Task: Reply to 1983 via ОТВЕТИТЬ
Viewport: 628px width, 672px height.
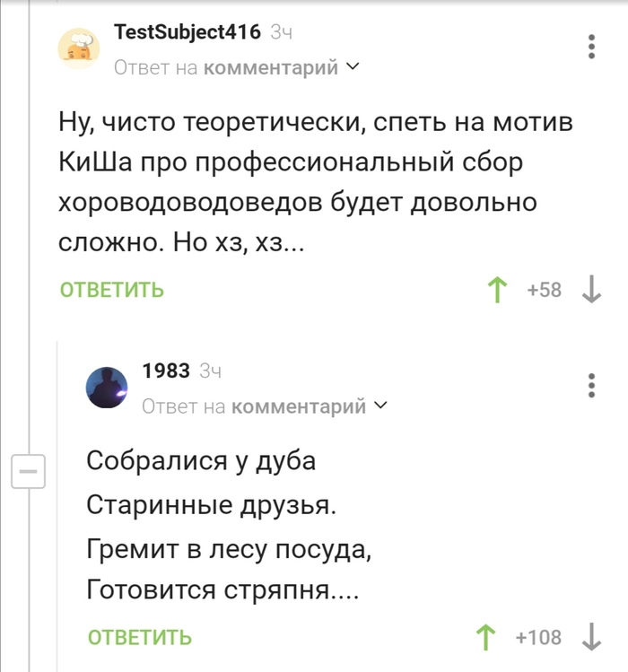Action: [139, 637]
